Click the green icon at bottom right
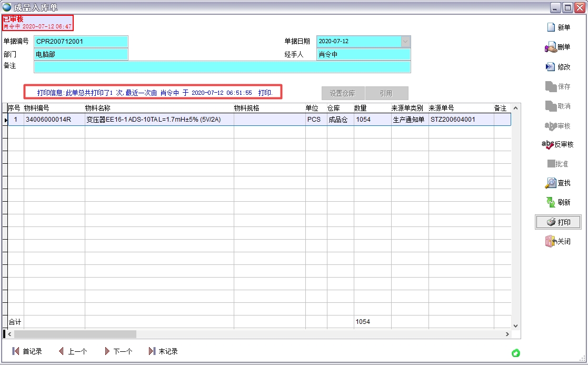Image resolution: width=588 pixels, height=365 pixels. (515, 353)
